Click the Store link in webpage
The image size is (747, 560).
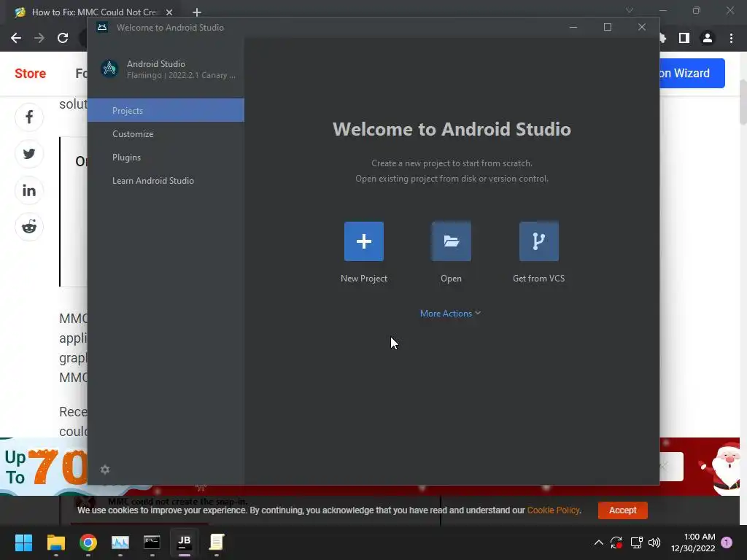click(30, 74)
